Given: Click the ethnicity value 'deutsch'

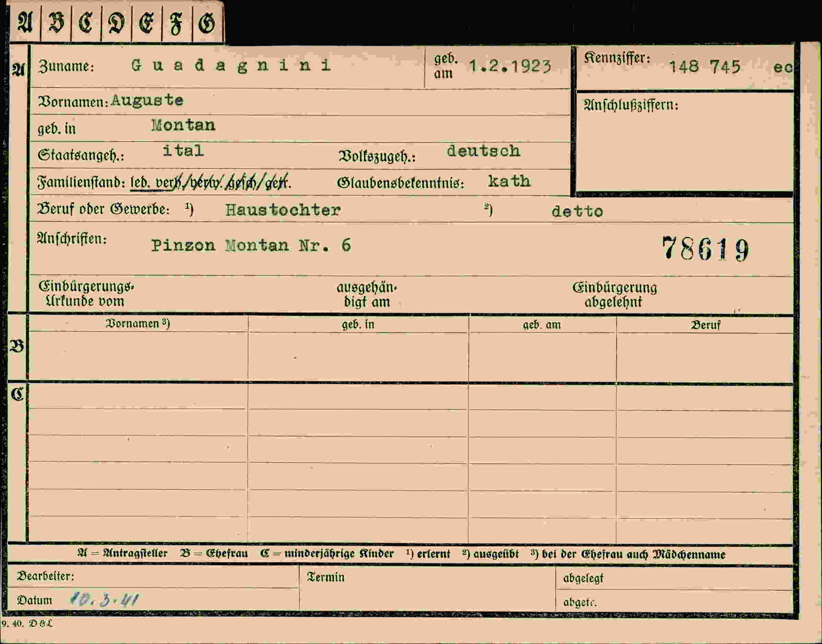Looking at the screenshot, I should point(484,151).
